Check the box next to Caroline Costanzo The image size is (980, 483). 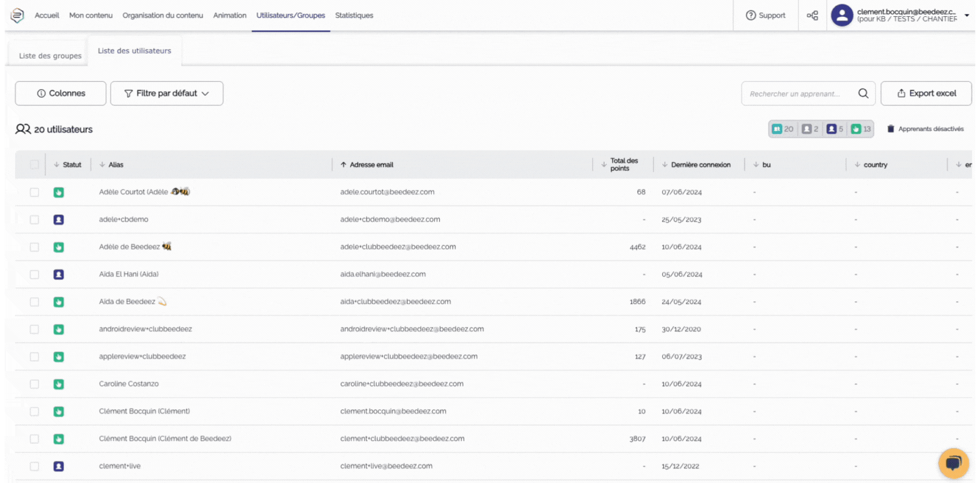click(x=35, y=384)
